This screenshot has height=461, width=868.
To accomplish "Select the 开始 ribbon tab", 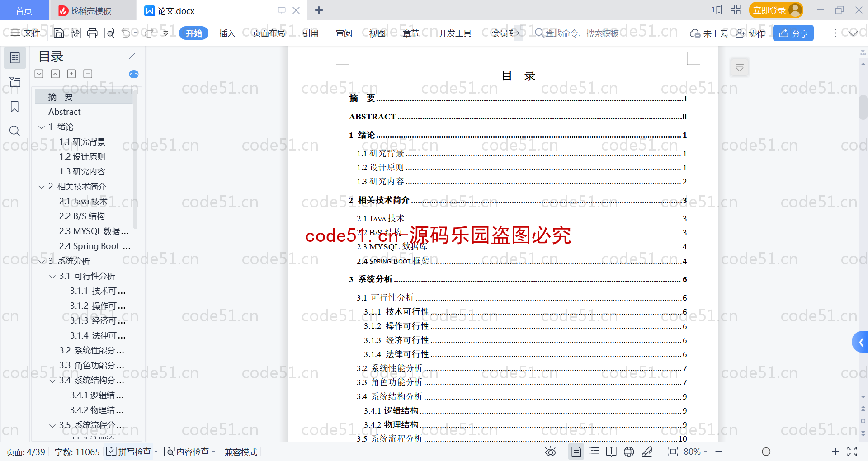I will coord(193,33).
